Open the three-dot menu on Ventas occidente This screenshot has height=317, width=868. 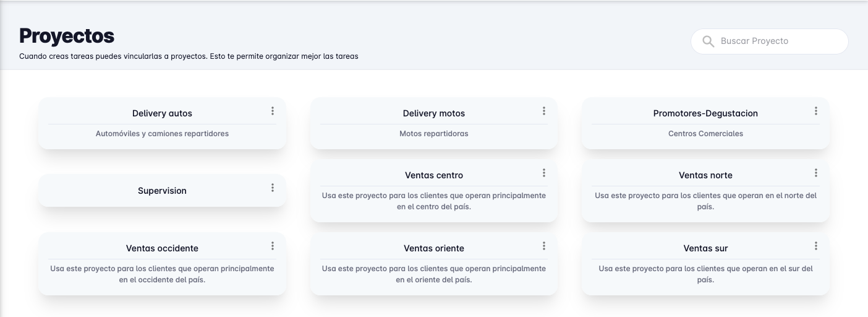click(x=272, y=246)
